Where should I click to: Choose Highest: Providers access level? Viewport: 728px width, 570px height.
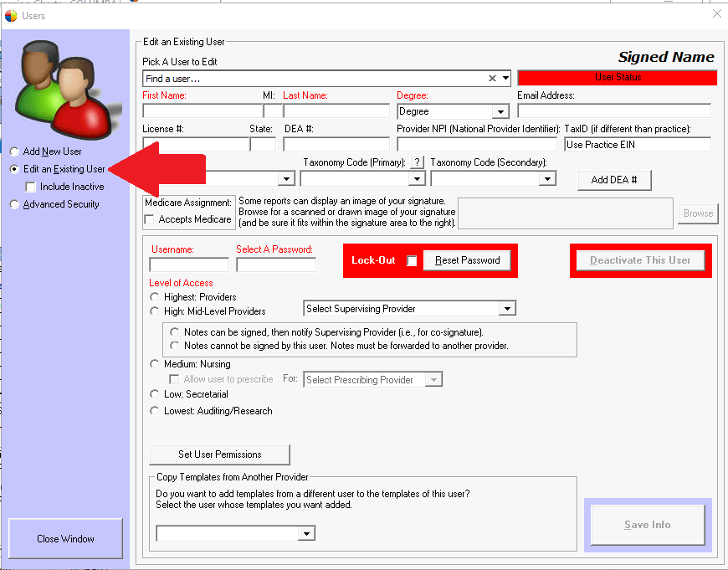pos(155,297)
